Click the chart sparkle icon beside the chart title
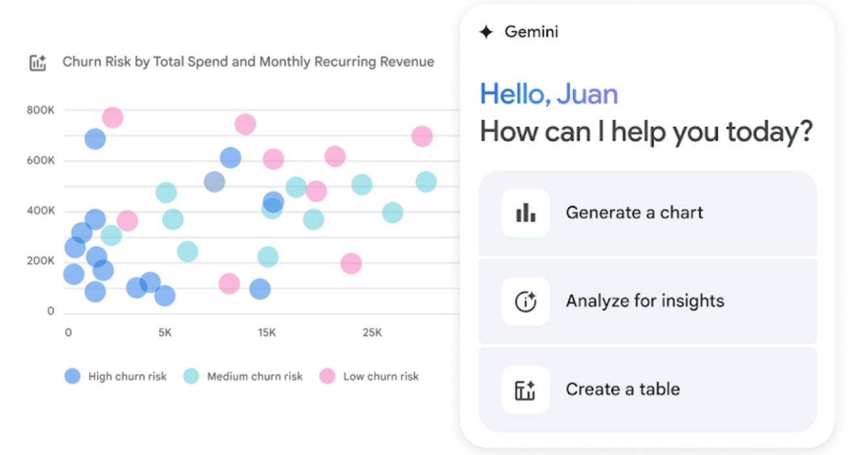 point(38,63)
